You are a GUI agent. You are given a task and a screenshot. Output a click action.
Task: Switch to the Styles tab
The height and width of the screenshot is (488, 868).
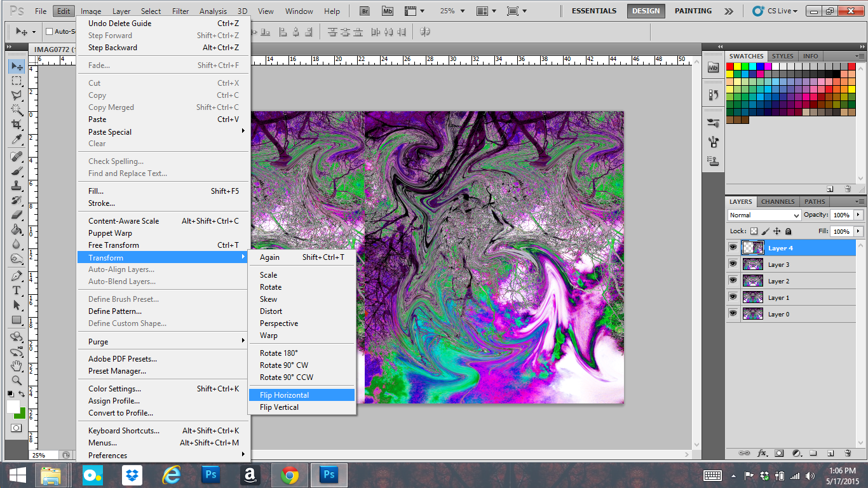[x=782, y=56]
